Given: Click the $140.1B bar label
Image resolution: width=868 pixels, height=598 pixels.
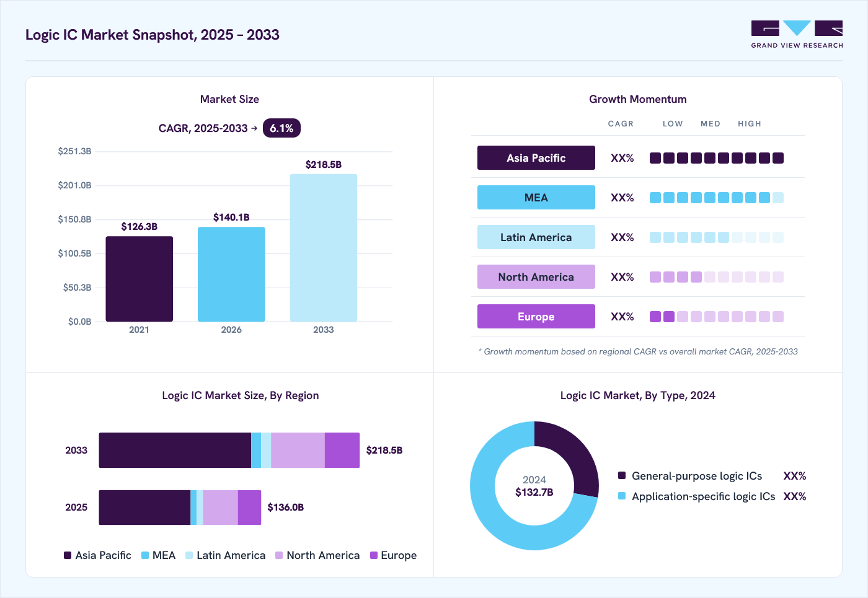Looking at the screenshot, I should (231, 218).
